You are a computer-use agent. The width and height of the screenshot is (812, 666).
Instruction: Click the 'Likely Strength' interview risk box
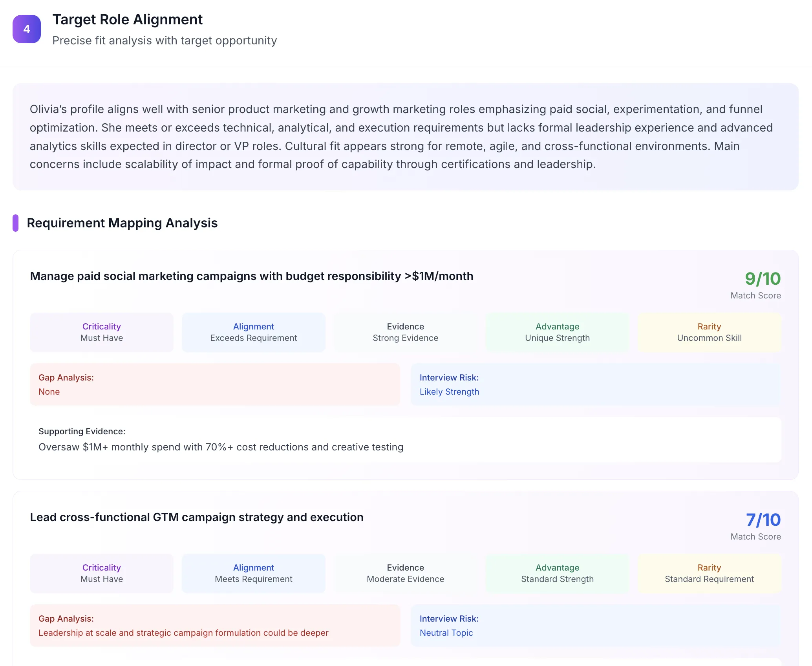coord(596,384)
